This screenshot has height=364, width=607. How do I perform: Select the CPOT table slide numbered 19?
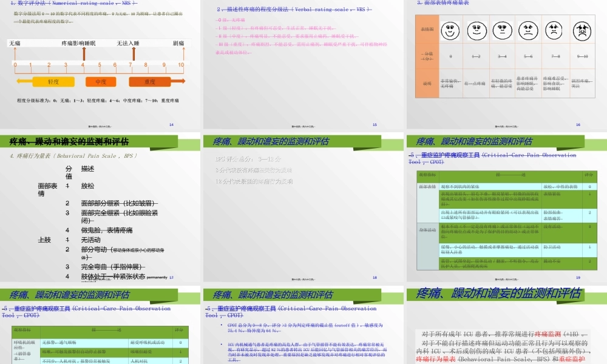[507, 209]
